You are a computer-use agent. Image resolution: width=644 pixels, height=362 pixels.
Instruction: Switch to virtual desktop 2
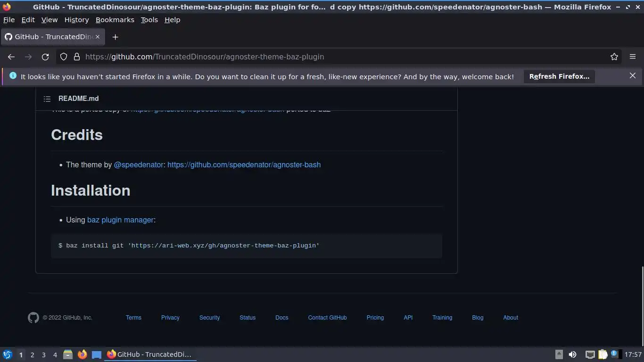tap(32, 354)
